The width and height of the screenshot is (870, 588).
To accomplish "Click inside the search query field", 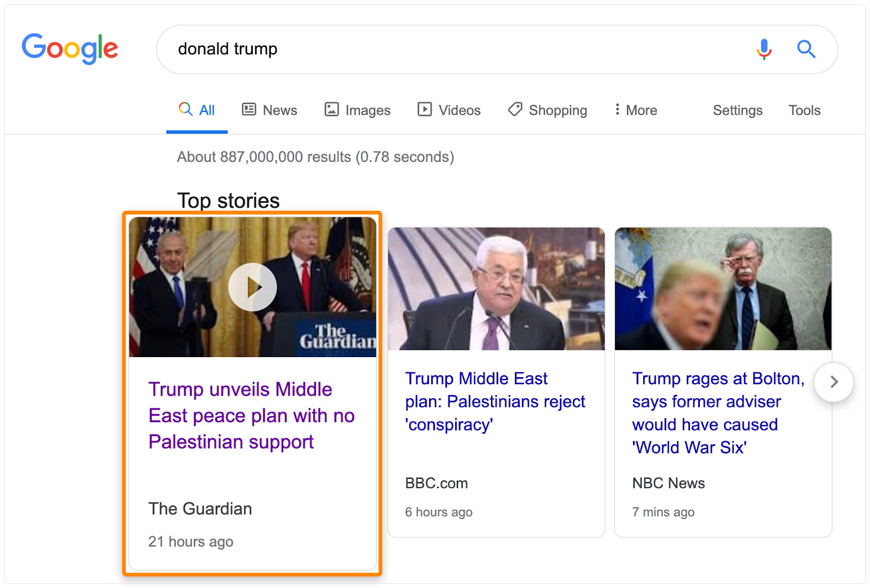I will [x=381, y=49].
